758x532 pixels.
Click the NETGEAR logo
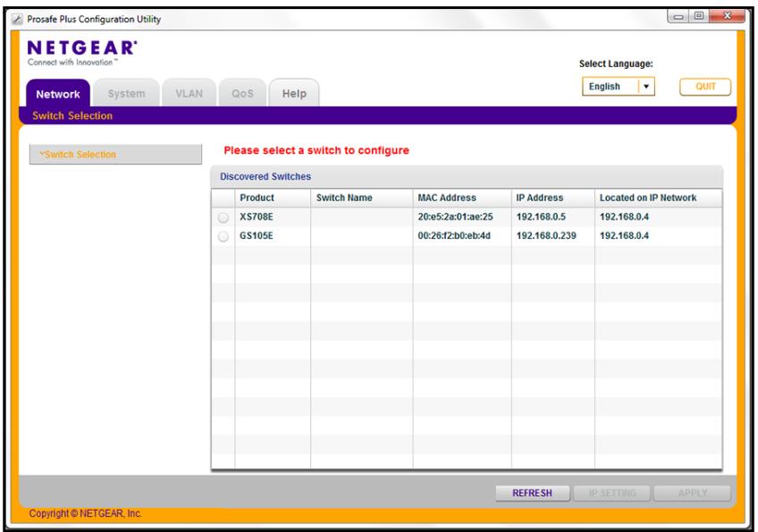82,53
